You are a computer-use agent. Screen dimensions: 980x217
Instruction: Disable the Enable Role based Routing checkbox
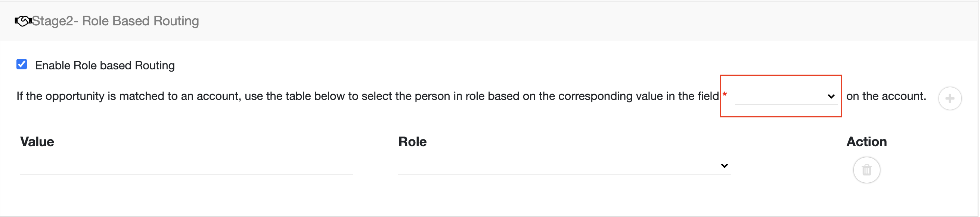pyautogui.click(x=22, y=64)
